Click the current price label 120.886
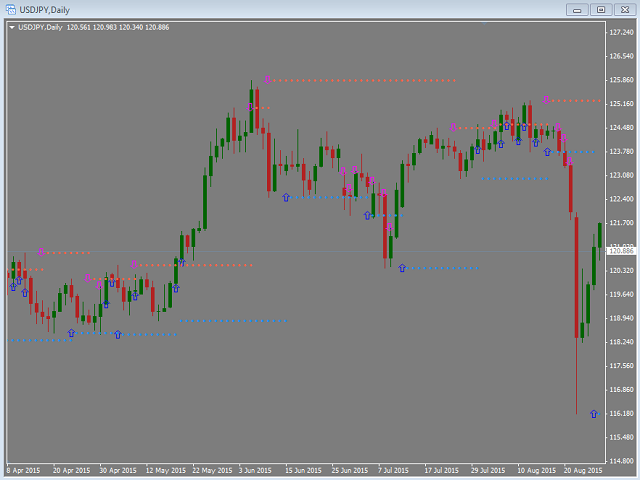 621,251
